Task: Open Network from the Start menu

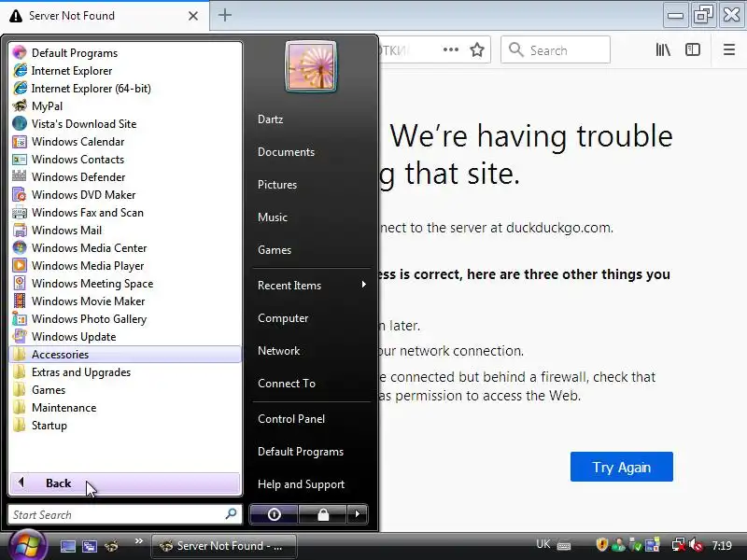Action: coord(278,351)
